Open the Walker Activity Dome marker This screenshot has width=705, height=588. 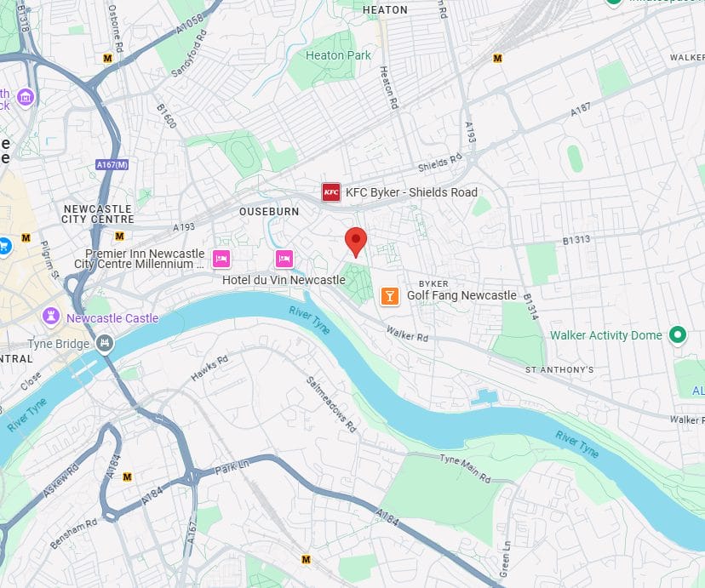click(678, 334)
